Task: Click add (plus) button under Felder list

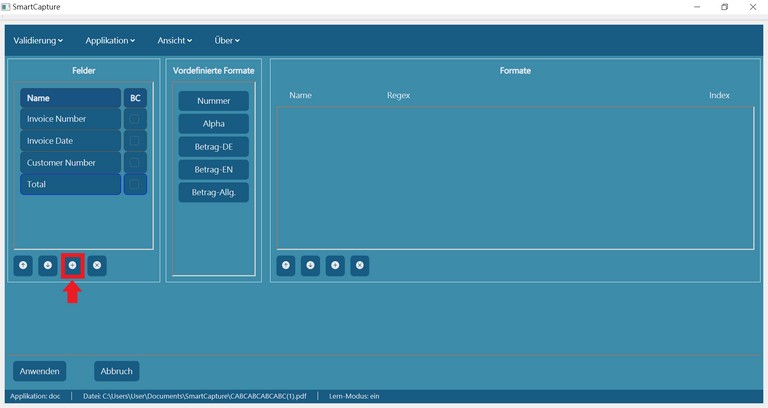Action: click(72, 265)
